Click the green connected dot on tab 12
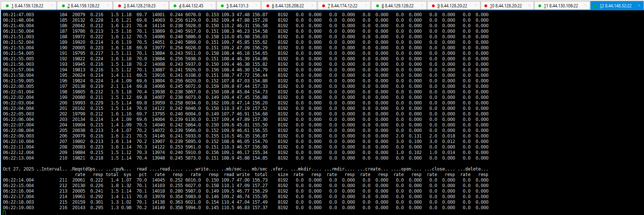The image size is (644, 215). [596, 6]
